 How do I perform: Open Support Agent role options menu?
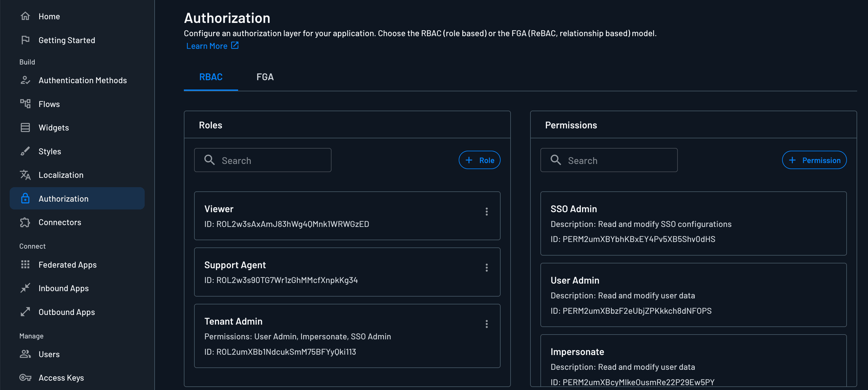click(486, 268)
